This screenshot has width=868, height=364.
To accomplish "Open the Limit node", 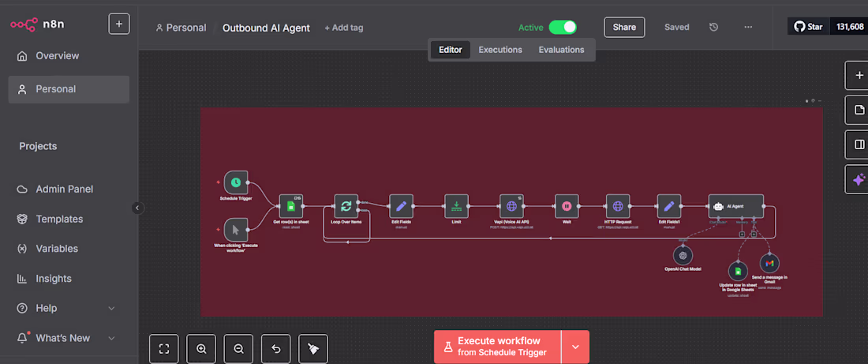I will [x=456, y=206].
